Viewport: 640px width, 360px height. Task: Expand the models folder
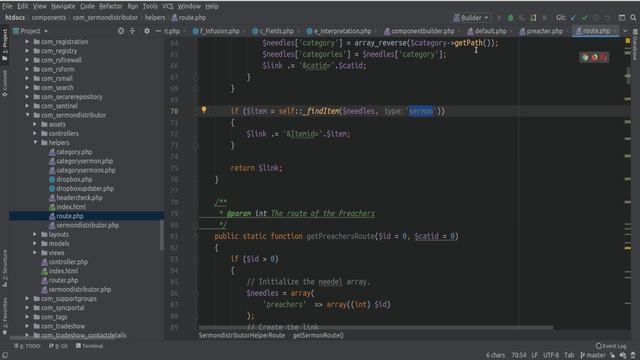point(36,244)
